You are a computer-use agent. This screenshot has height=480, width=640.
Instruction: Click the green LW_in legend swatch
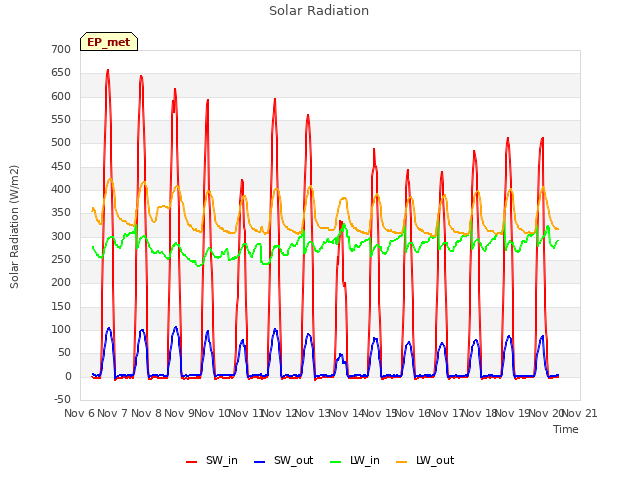click(x=336, y=462)
